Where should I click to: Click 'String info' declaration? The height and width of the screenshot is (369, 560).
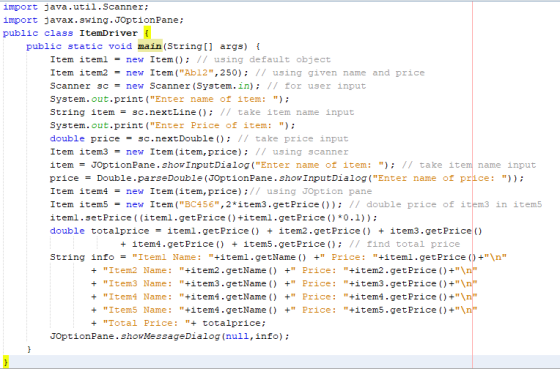tap(82, 257)
